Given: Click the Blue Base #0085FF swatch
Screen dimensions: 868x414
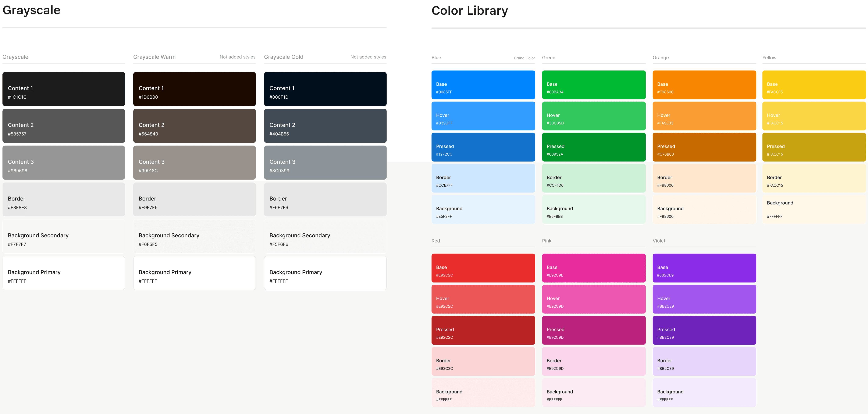Looking at the screenshot, I should [x=483, y=85].
